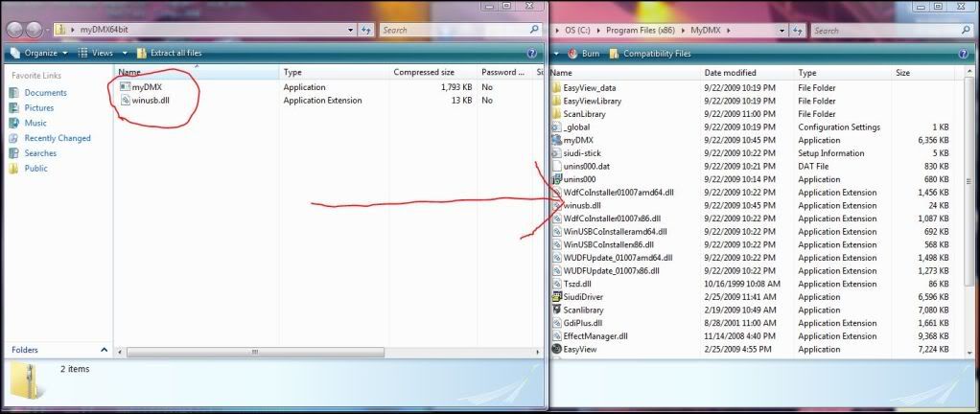Open the Organize dropdown menu
Viewport: 980px width, 414px height.
[41, 54]
